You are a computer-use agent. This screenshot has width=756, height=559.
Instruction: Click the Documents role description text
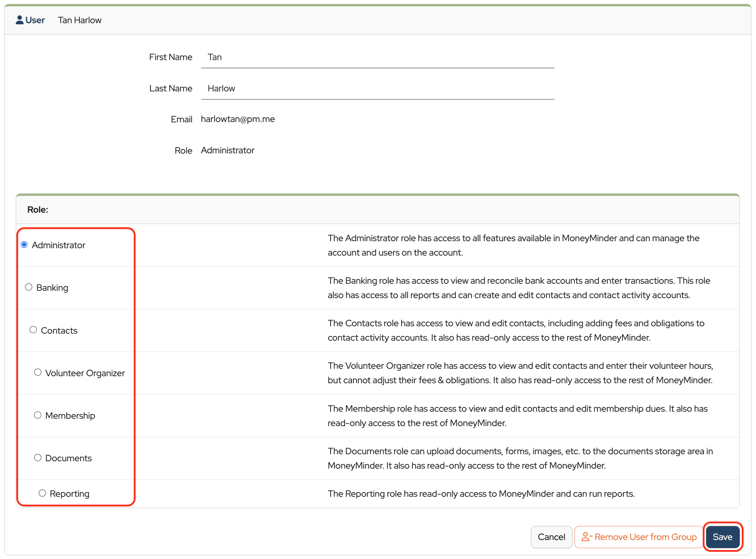pyautogui.click(x=520, y=458)
